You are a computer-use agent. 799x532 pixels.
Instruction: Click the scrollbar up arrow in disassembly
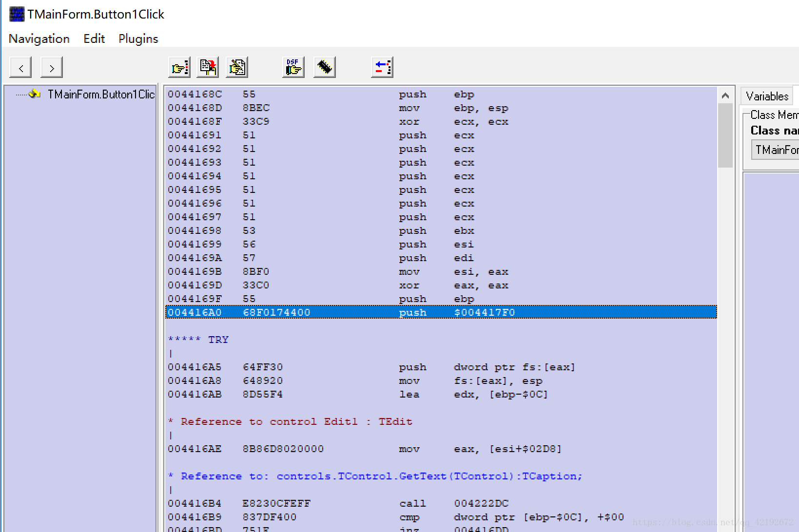coord(725,95)
